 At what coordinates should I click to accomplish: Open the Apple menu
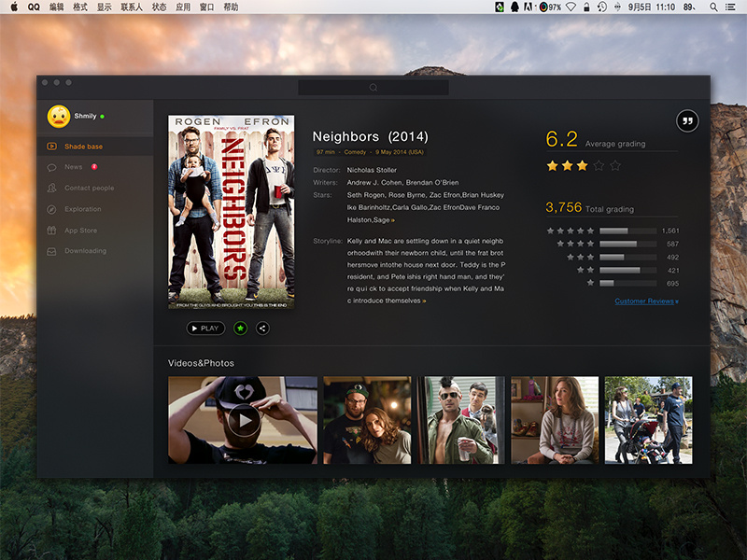point(14,7)
